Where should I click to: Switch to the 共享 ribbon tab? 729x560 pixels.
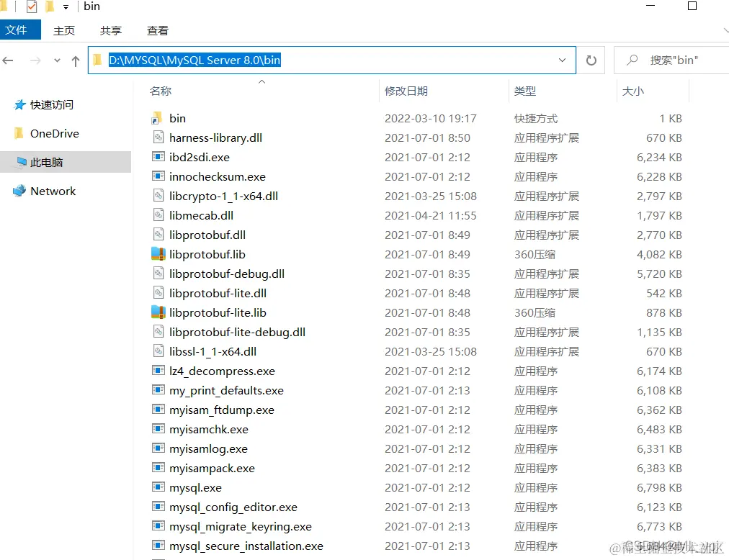(111, 31)
